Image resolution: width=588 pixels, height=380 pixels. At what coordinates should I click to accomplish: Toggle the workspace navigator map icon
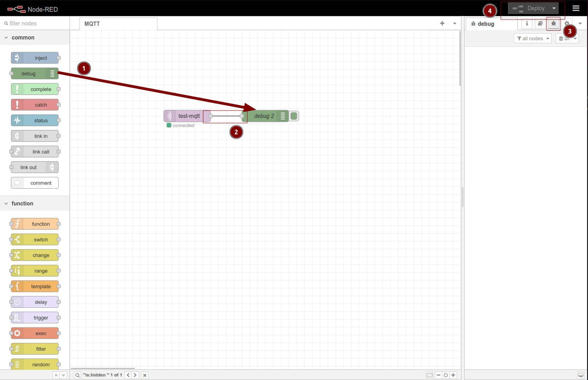[429, 375]
